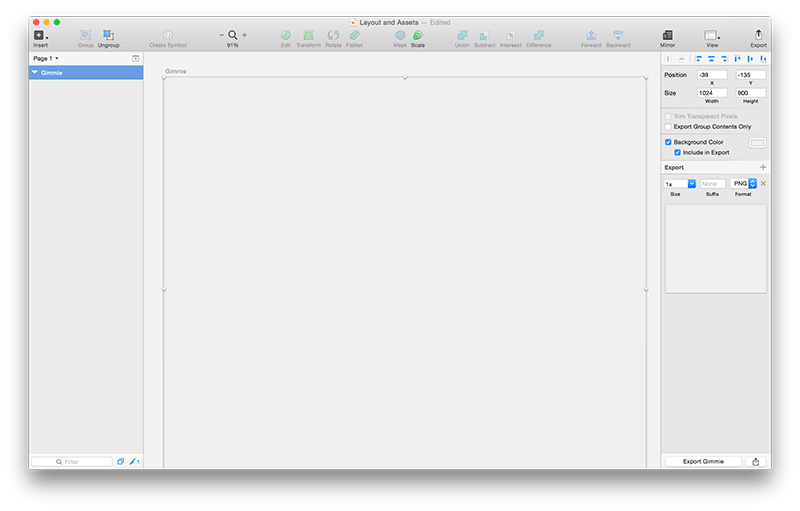Collapse the Gimmie artboard layer
Viewport: 800px width, 511px height.
click(x=35, y=73)
